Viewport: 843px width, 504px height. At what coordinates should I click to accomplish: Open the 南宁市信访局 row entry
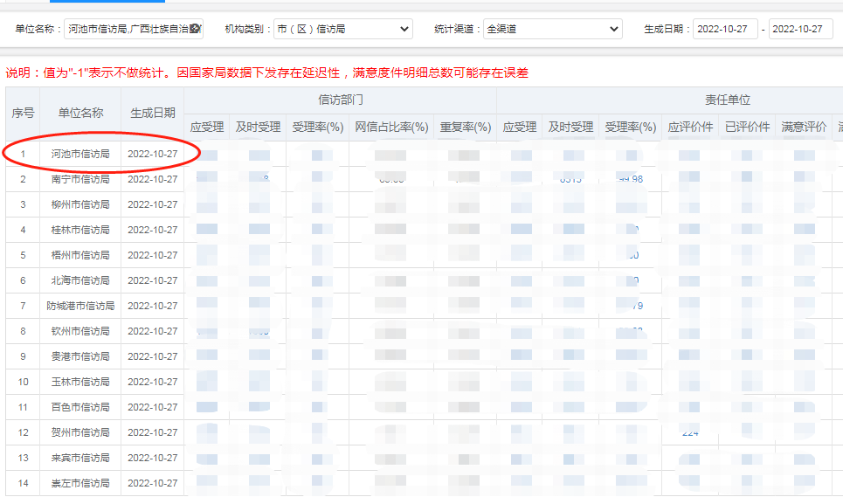click(x=80, y=179)
